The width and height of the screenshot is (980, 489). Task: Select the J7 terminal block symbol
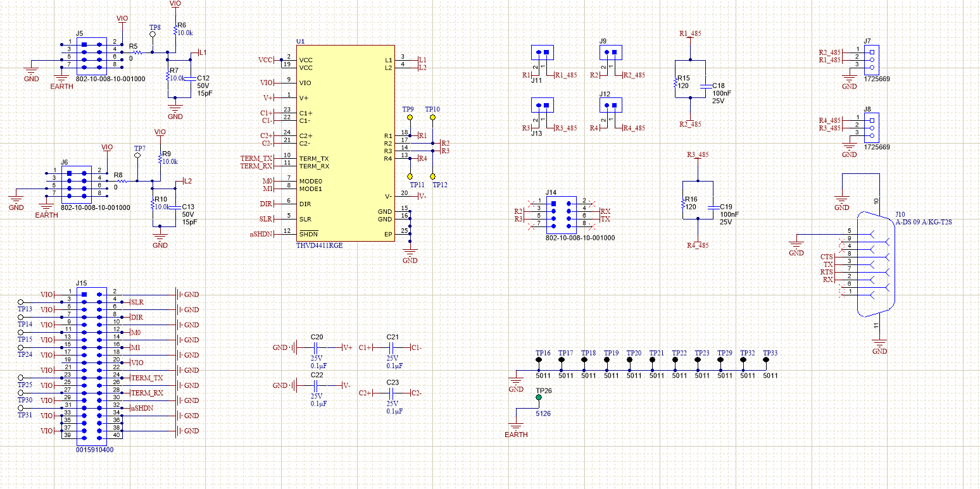[x=871, y=60]
